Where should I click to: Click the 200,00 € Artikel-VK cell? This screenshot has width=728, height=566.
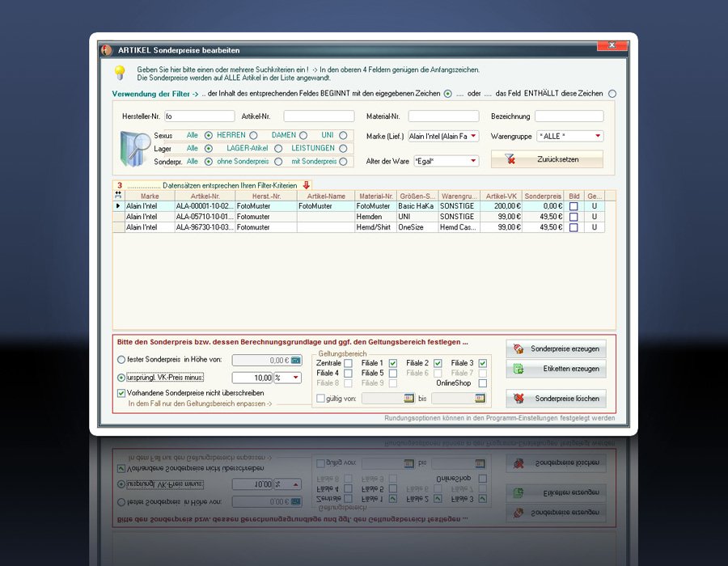click(501, 206)
